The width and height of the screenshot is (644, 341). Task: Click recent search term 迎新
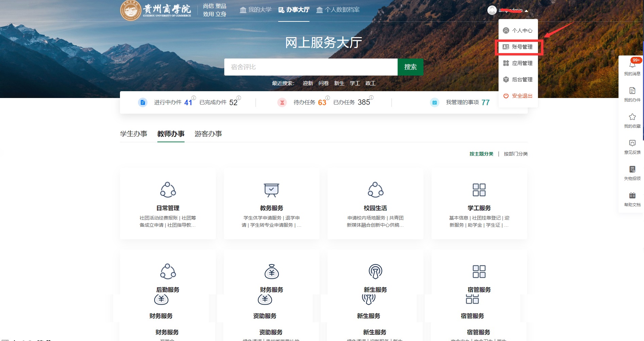coord(308,83)
